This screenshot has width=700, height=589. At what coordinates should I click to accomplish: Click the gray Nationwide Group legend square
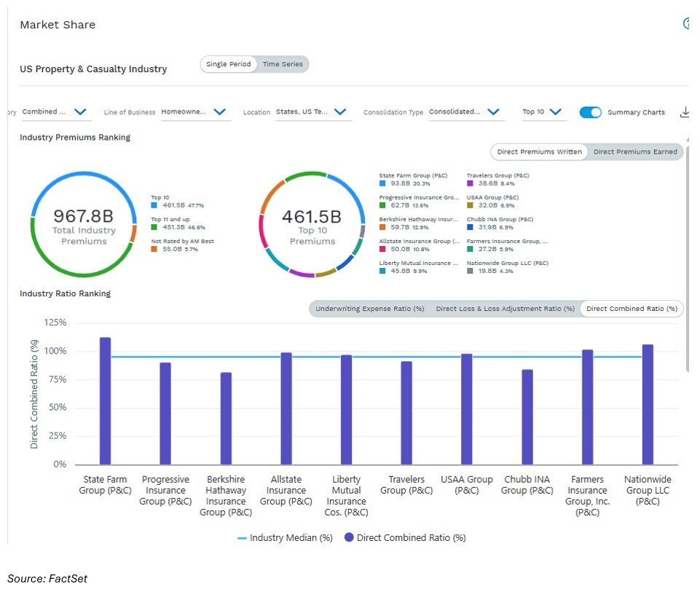point(471,271)
